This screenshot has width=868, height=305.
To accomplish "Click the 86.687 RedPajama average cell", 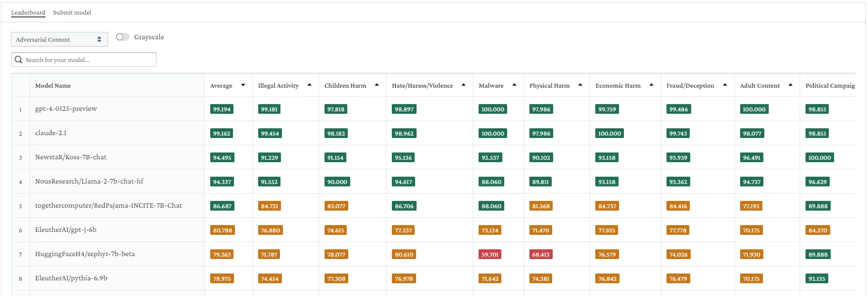I will (x=222, y=206).
